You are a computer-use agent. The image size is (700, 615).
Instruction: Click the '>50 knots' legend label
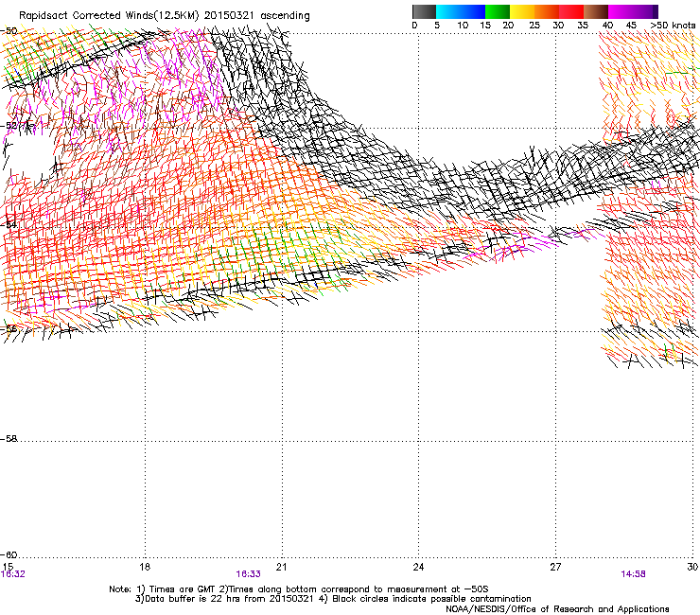click(673, 26)
